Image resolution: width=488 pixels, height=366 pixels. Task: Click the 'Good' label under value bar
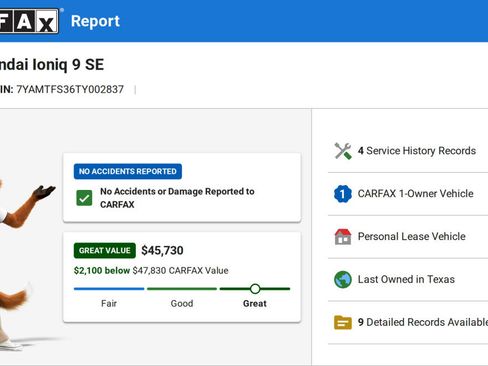tap(182, 303)
